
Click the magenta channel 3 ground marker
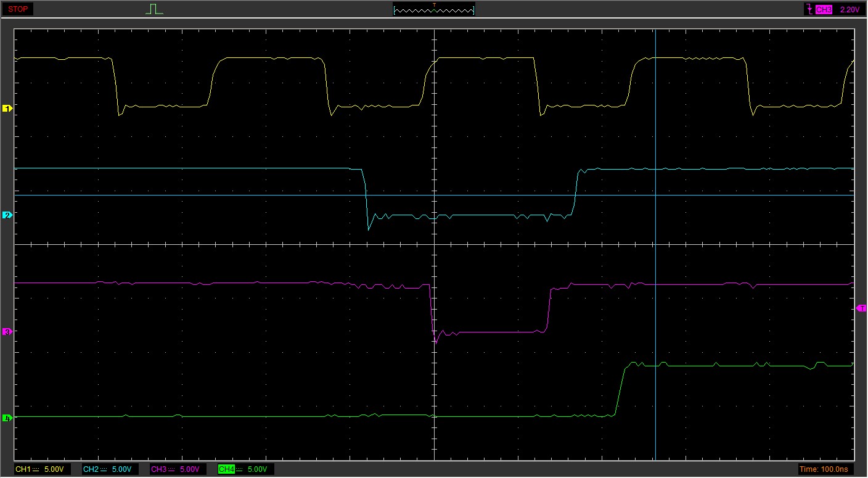click(x=7, y=332)
